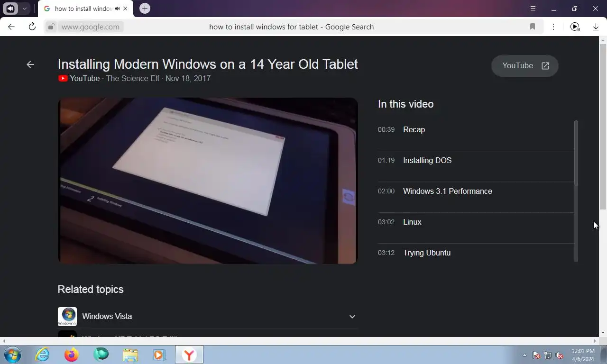This screenshot has width=607, height=364.
Task: Open the three-dot page options menu
Action: (x=553, y=27)
